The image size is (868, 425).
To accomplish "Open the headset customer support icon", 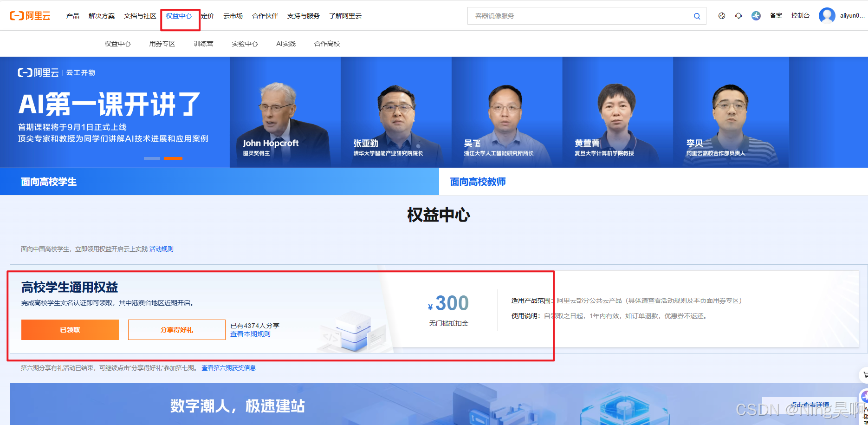I will click(738, 16).
